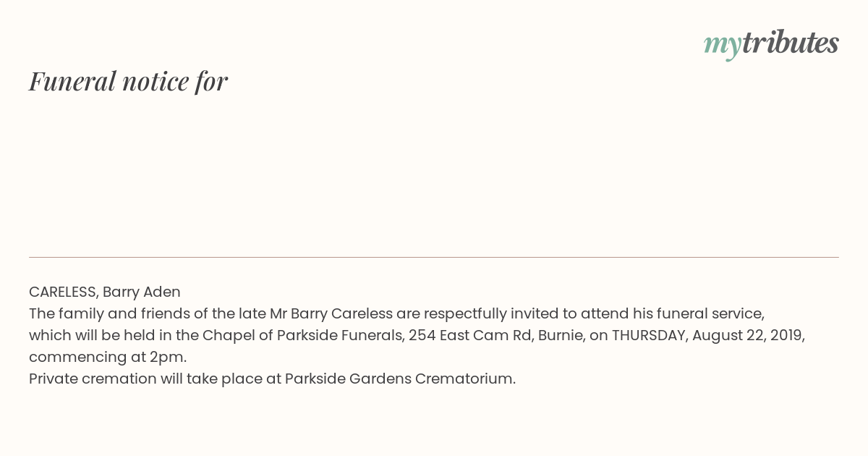Screen dimensions: 868x456
Task: Select the "CARELESS, Barry Aden" name line
Action: (x=105, y=292)
